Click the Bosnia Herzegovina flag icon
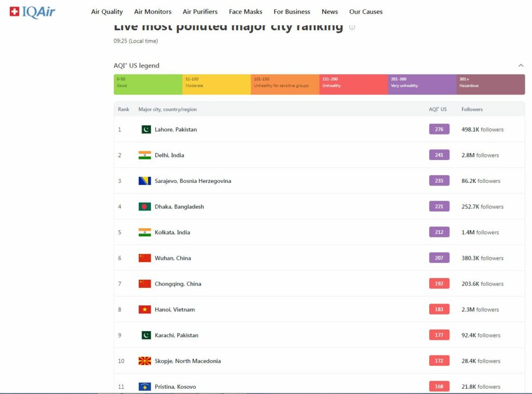The height and width of the screenshot is (394, 532). 144,181
